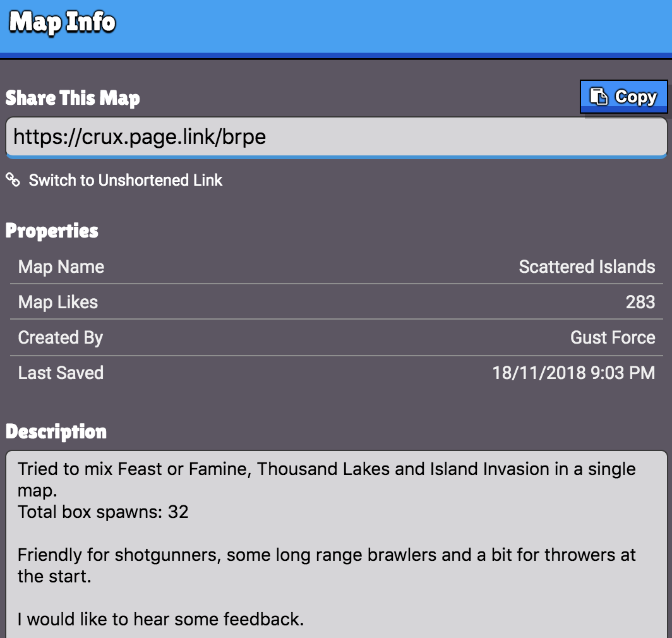
Task: Click the Properties heading
Action: 52,231
